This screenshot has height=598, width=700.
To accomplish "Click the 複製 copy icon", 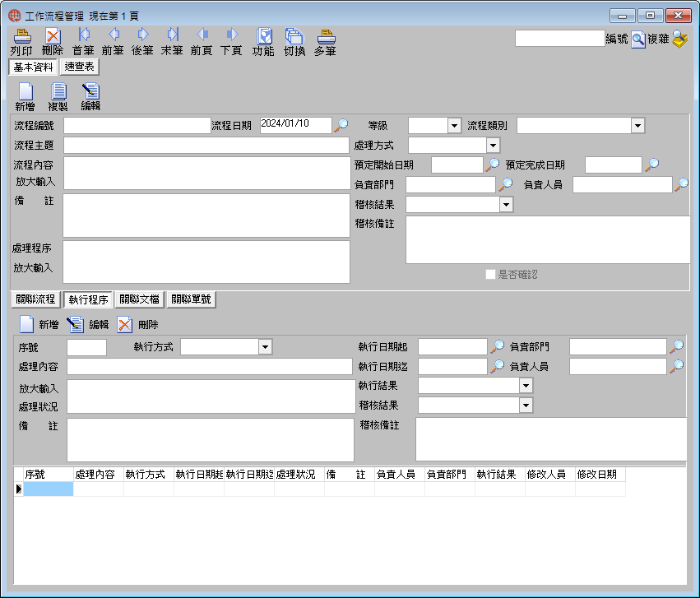I will [x=58, y=91].
